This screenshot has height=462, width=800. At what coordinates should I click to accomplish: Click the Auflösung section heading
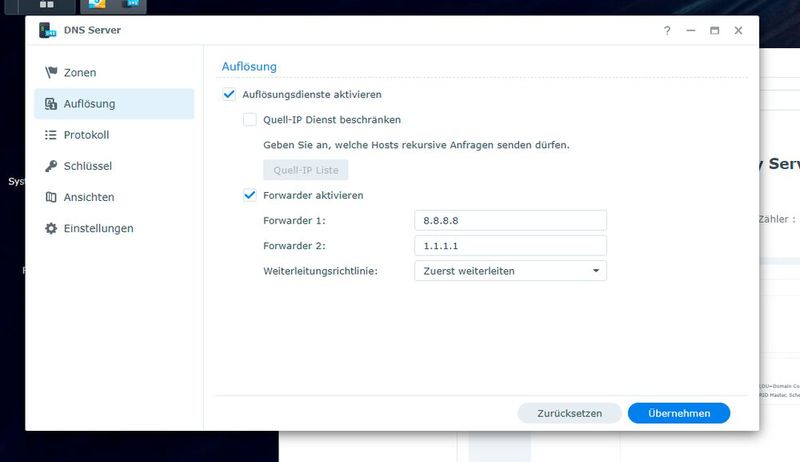[249, 66]
